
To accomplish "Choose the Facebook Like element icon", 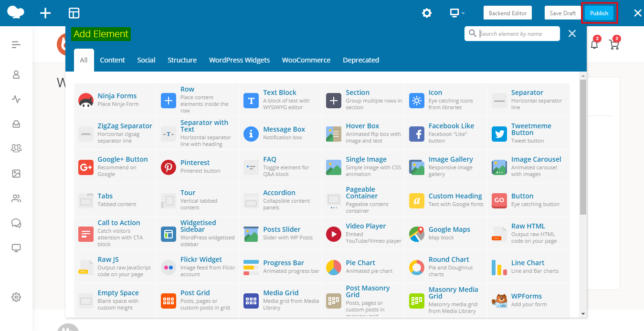I will point(417,134).
